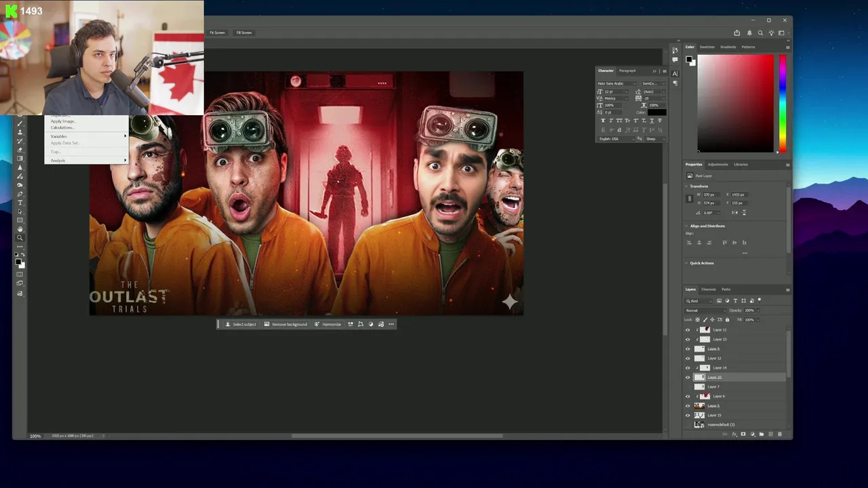Click more options in contextual task bar
This screenshot has height=488, width=868.
(x=391, y=324)
